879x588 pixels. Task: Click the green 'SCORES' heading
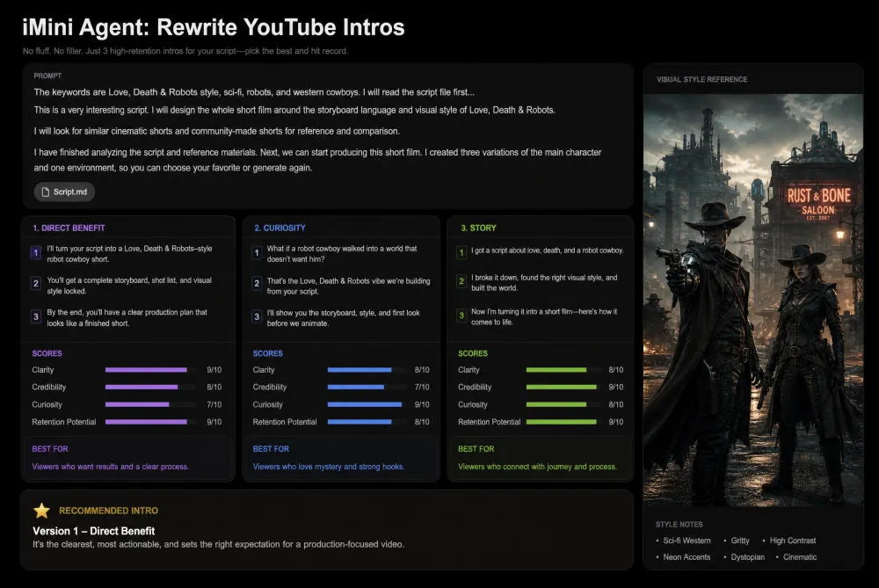pyautogui.click(x=473, y=353)
